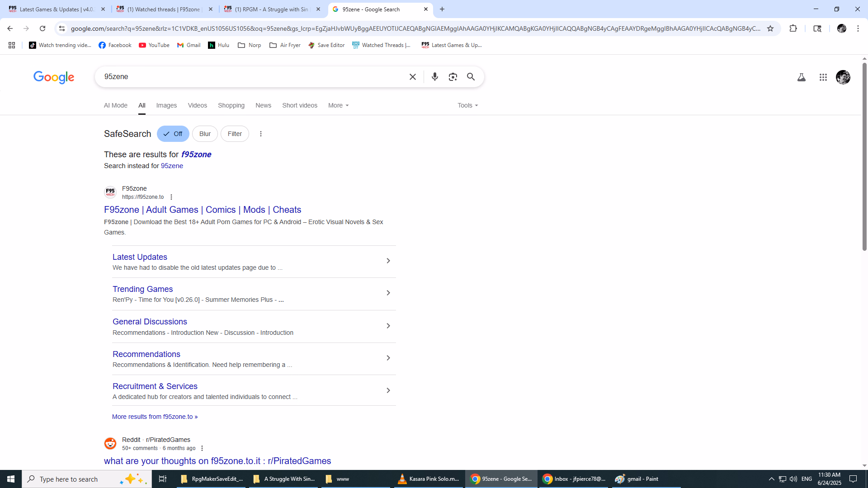The width and height of the screenshot is (868, 488).
Task: Open More results from f95zone.to
Action: pos(155,417)
